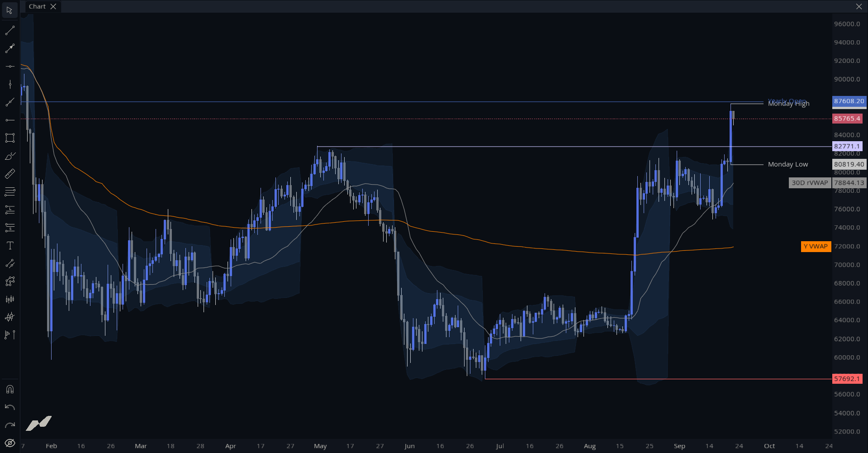Select the text annotation tool

[x=9, y=246]
